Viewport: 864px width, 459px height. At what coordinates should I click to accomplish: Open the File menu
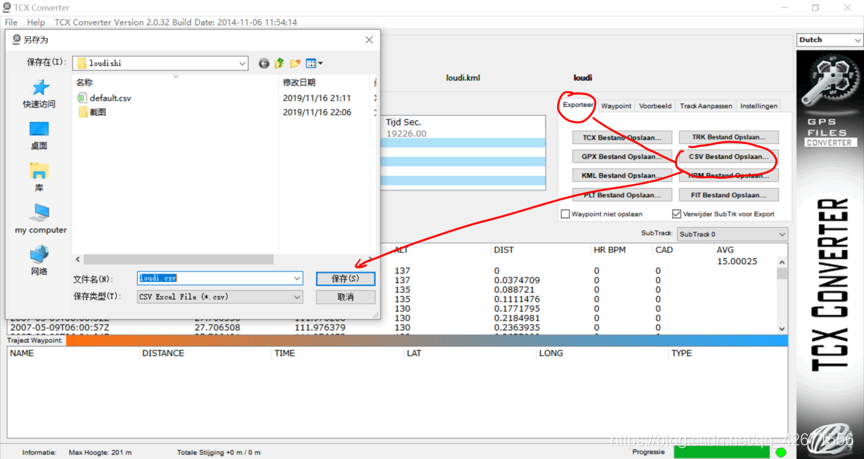point(11,22)
